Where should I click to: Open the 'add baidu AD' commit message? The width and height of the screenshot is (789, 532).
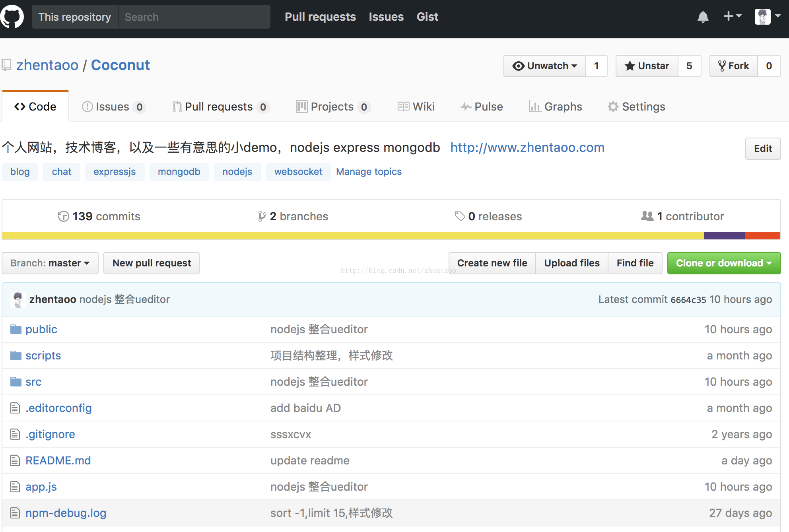coord(305,408)
